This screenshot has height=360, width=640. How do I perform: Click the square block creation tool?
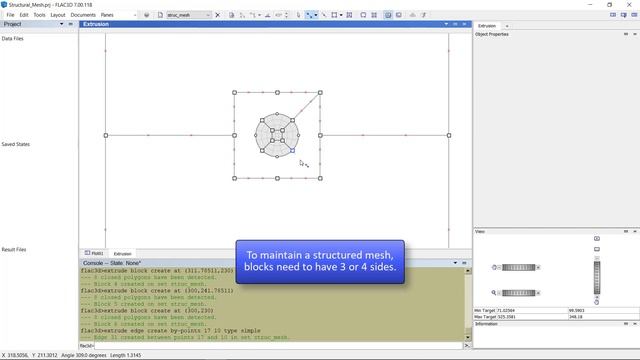coord(334,15)
